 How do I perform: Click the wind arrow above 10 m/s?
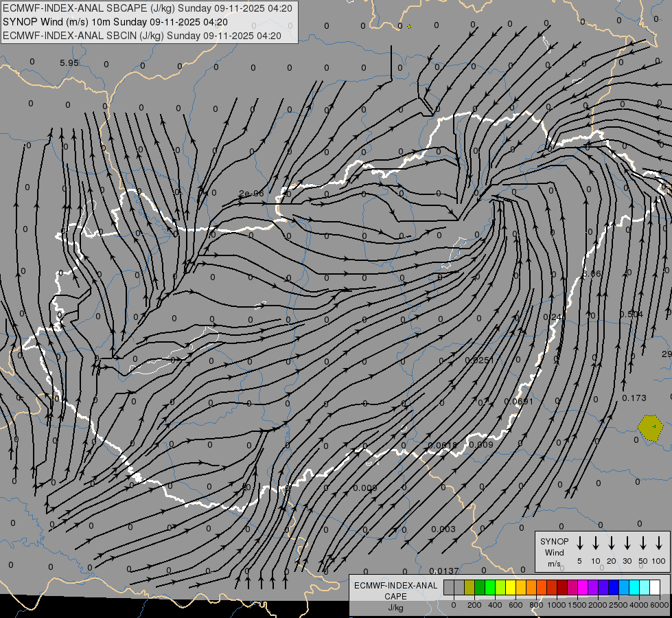coord(596,543)
